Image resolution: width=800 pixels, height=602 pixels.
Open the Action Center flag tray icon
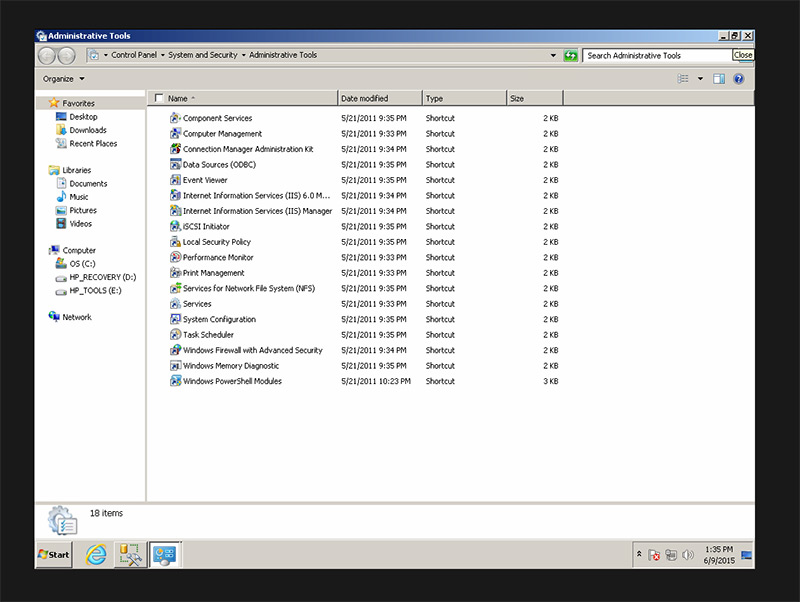point(654,555)
